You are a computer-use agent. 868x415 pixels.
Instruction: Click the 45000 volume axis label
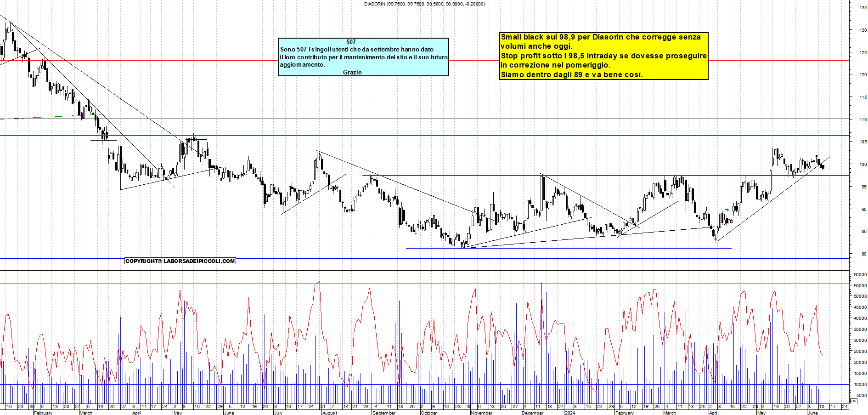click(x=860, y=307)
